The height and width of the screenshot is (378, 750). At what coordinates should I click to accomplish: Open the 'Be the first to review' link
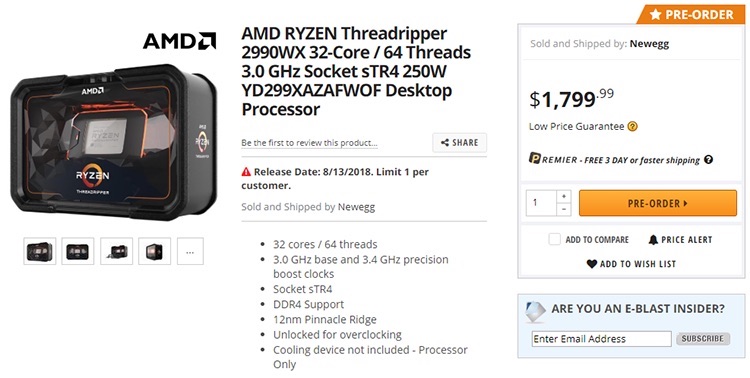coord(309,143)
